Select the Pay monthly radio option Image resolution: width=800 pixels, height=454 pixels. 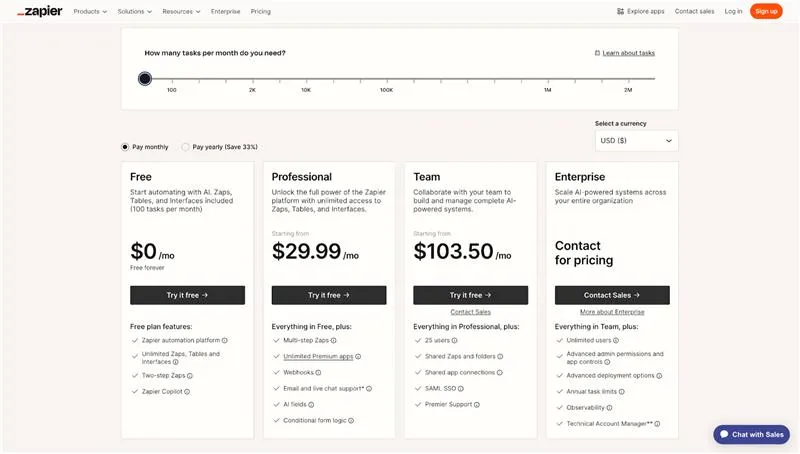coord(125,147)
